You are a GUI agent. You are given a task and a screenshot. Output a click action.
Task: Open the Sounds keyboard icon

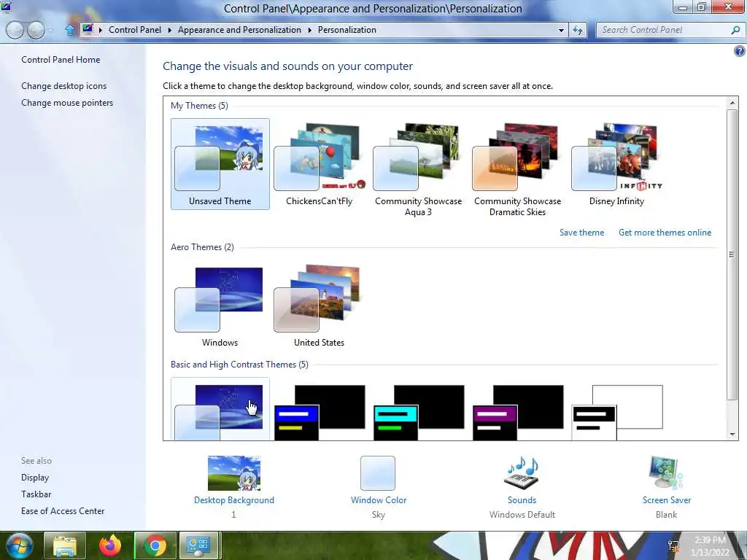pyautogui.click(x=522, y=472)
